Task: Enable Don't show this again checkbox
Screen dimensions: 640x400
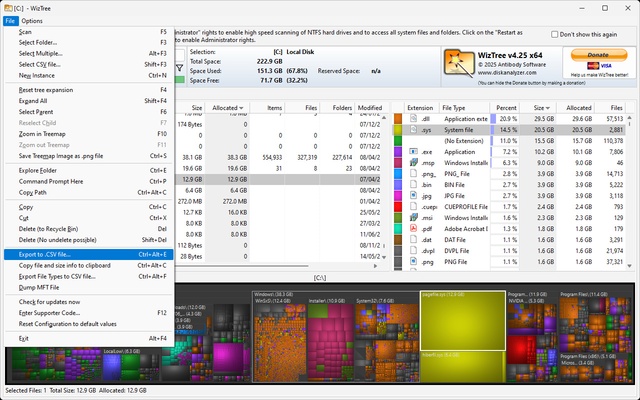Action: [x=554, y=35]
